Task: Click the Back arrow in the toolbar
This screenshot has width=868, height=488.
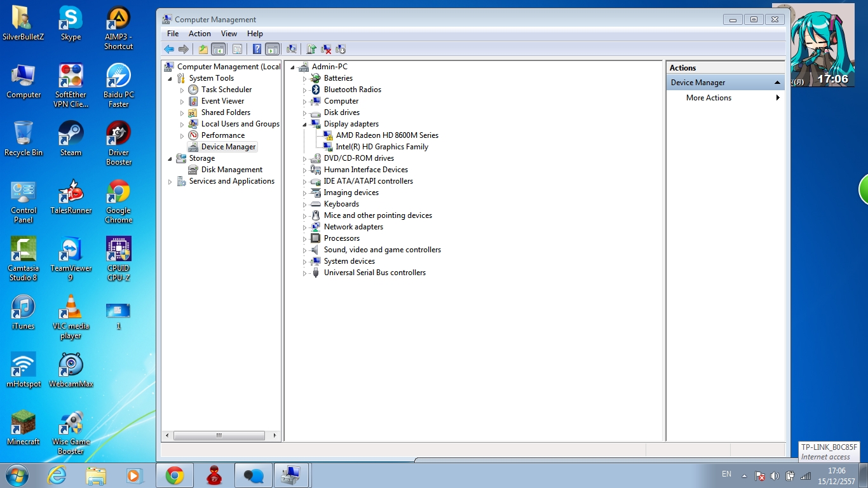Action: [168, 49]
